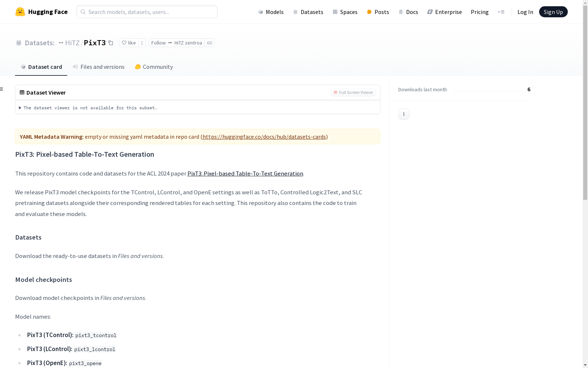588x368 pixels.
Task: Click the search magnifier icon
Action: click(83, 12)
